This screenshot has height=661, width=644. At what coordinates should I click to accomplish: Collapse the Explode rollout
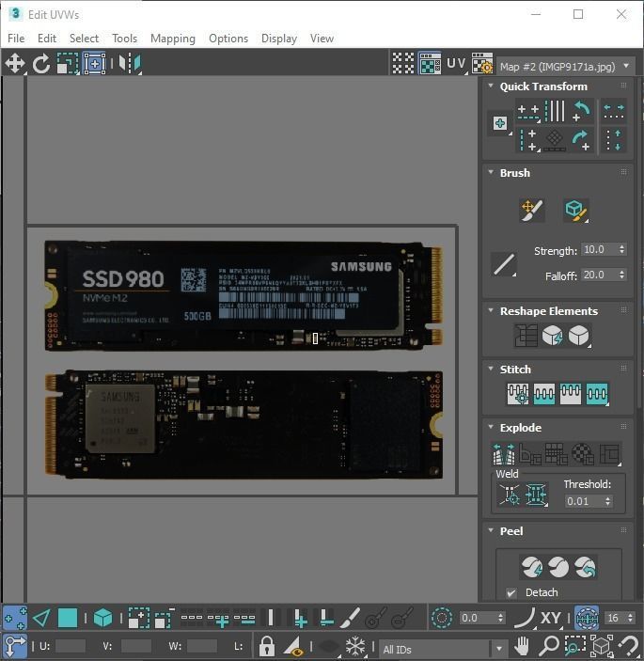coord(491,427)
